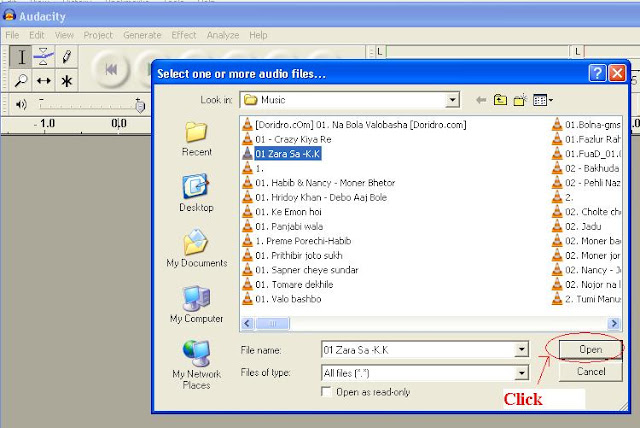Select file '01 - Crazy Kiya Re'
Viewport: 640px width, 428px height.
[293, 139]
